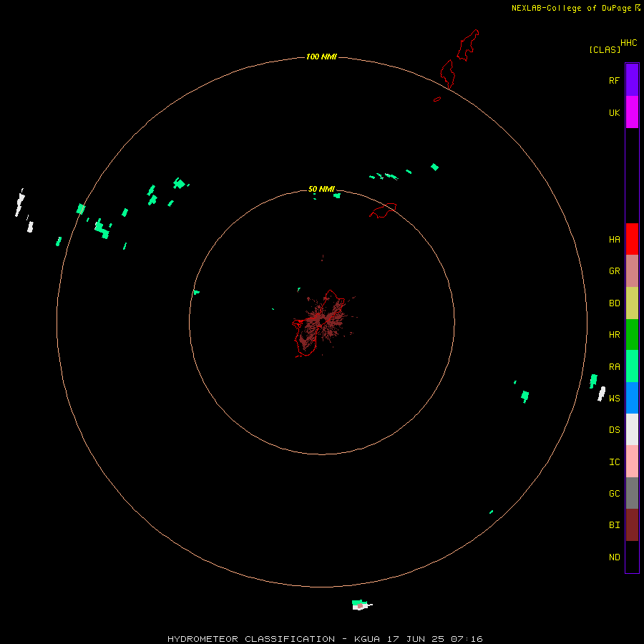Click the 50 NMI range ring label
The image size is (644, 644).
pos(321,189)
